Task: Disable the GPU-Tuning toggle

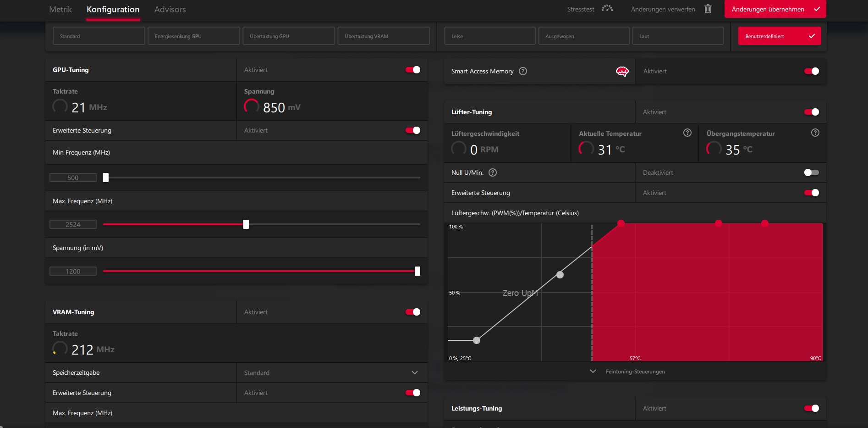Action: (413, 70)
